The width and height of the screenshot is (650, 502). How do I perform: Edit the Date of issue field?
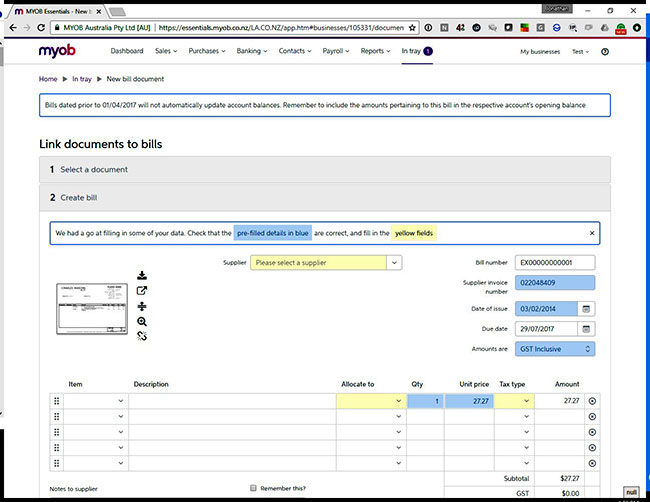[546, 309]
